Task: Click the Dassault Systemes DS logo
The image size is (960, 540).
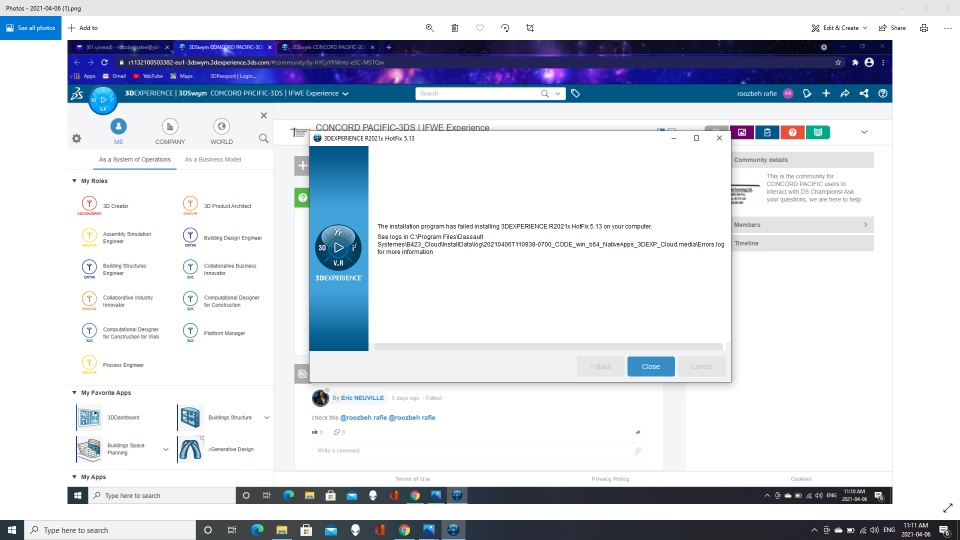Action: pyautogui.click(x=77, y=94)
